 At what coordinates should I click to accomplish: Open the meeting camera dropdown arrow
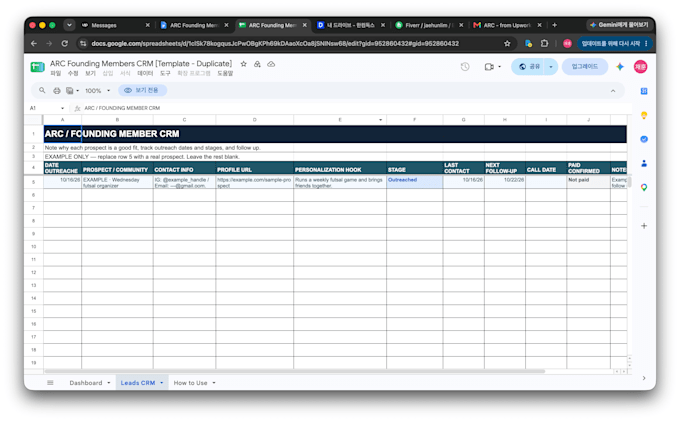pos(500,67)
